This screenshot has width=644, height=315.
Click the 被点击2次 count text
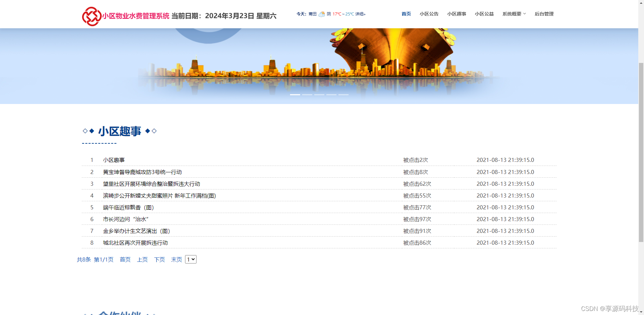coord(416,160)
